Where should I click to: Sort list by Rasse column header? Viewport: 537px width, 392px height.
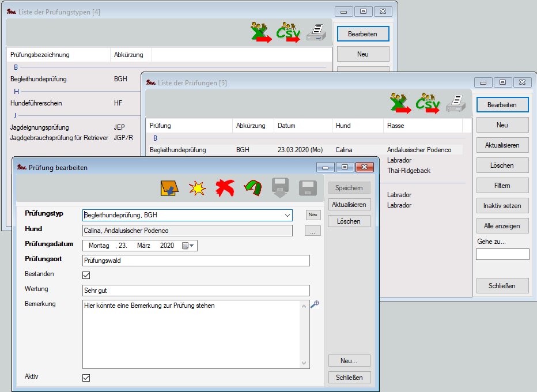click(x=422, y=126)
